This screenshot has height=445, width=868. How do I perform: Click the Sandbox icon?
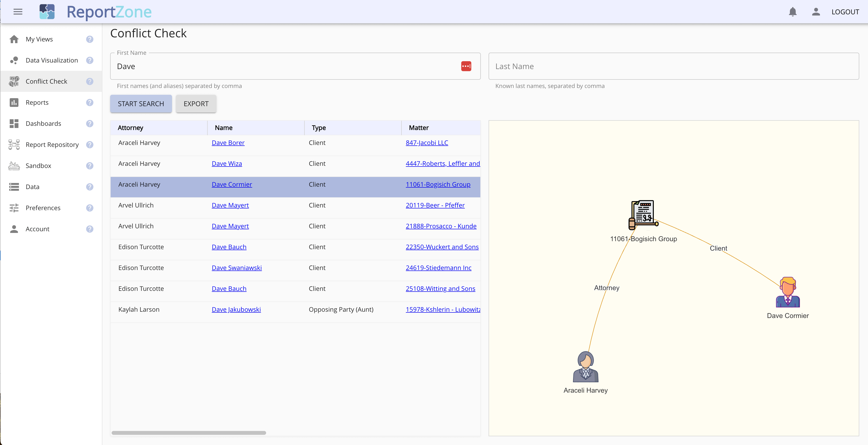[x=14, y=166]
